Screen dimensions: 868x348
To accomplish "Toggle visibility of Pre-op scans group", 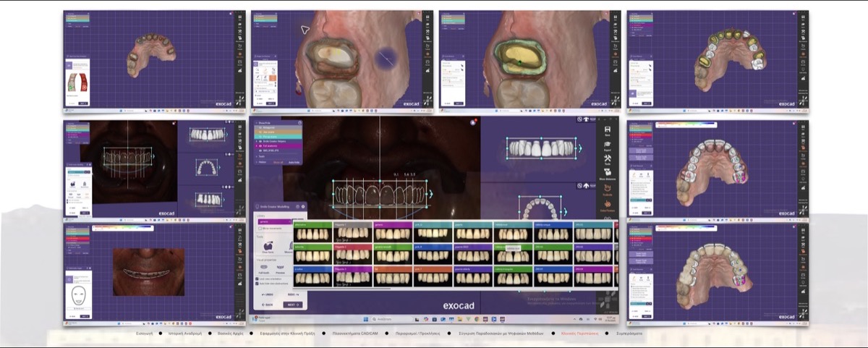I will 260,136.
